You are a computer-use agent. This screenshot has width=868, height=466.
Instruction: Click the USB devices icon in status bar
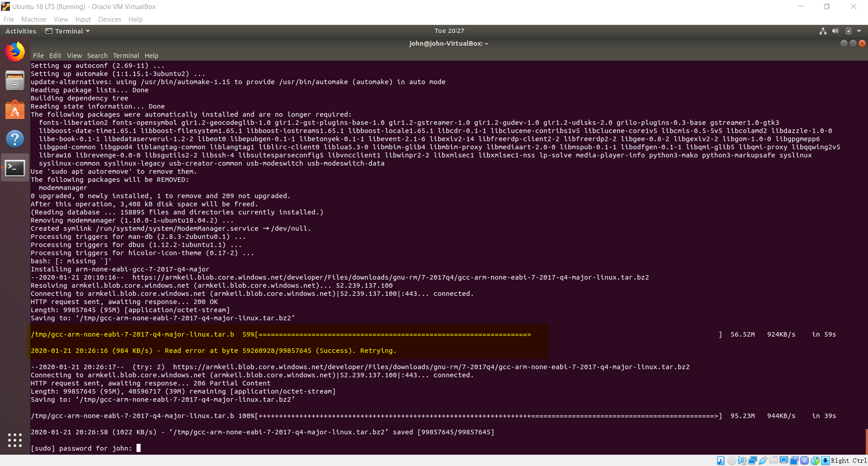[x=763, y=460]
